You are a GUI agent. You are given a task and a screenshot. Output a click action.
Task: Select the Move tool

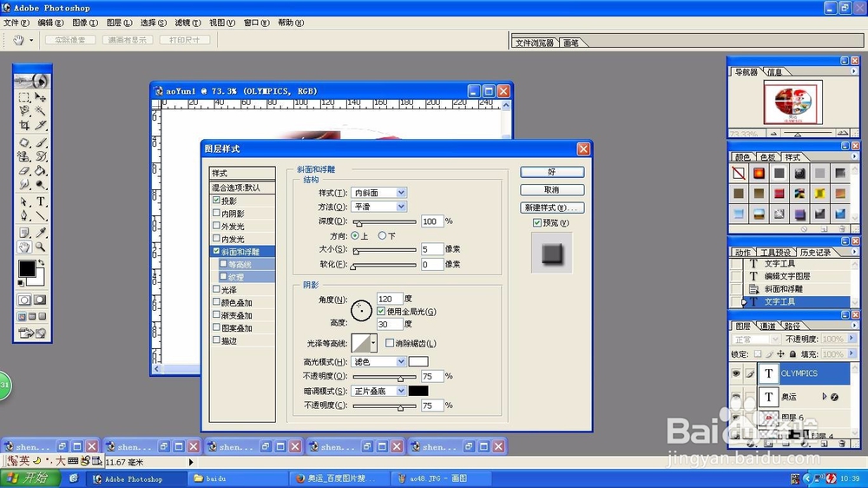pos(41,97)
